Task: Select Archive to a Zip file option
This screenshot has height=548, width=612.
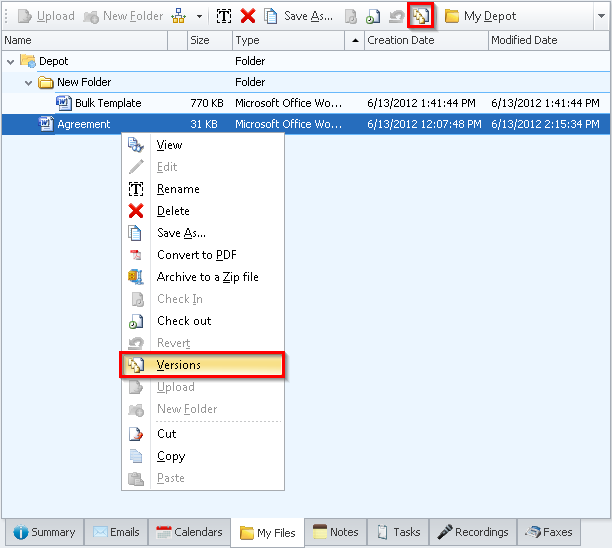Action: click(207, 277)
